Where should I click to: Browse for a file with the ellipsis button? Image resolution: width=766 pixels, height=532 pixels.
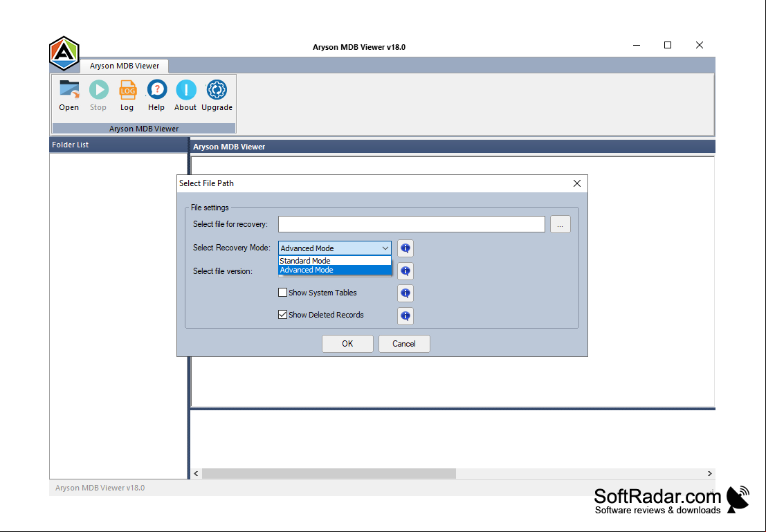pos(560,225)
